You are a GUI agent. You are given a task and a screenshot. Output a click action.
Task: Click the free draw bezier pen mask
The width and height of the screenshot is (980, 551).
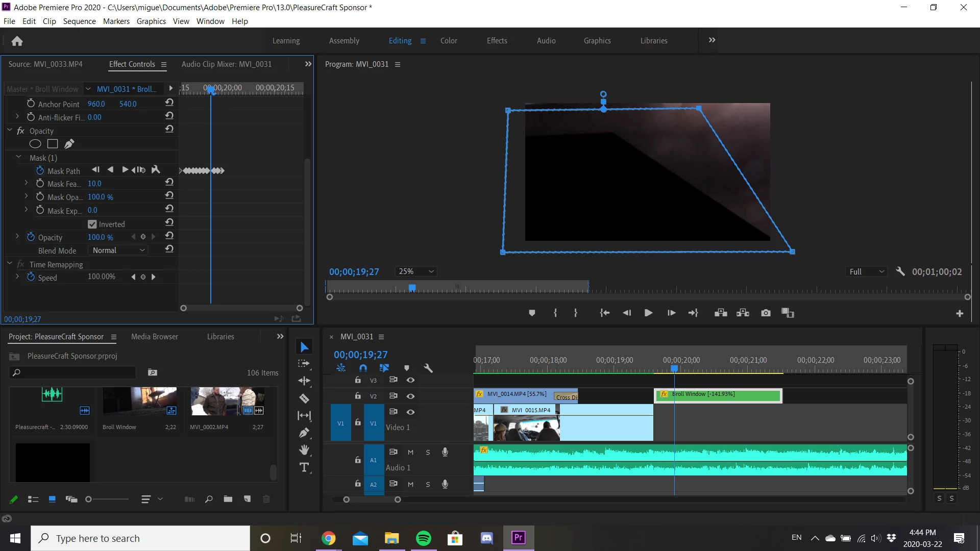69,144
